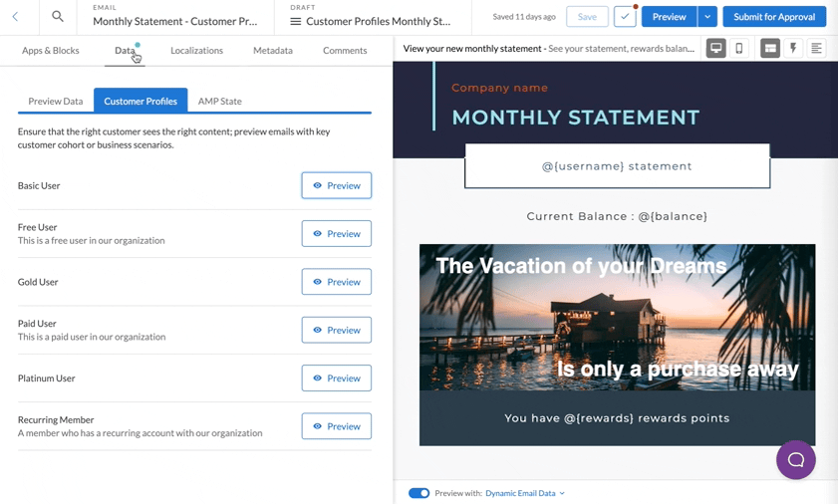Click the 'Current Balance : @{balance}' text
Image resolution: width=838 pixels, height=504 pixels.
pos(617,216)
